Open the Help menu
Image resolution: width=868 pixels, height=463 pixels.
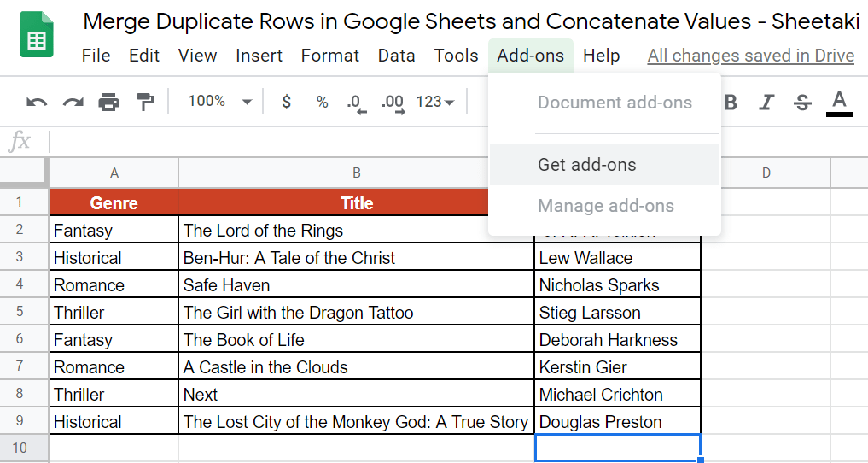(601, 56)
